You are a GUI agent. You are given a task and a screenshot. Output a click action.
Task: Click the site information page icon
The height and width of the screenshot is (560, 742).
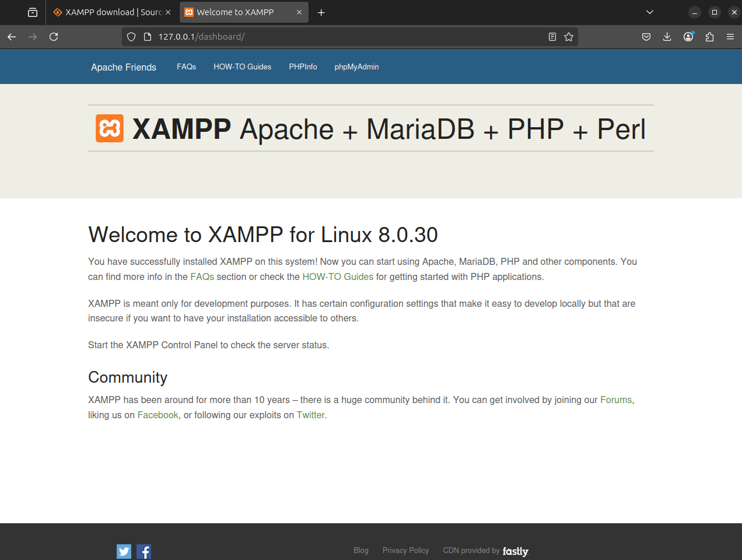[x=148, y=37]
